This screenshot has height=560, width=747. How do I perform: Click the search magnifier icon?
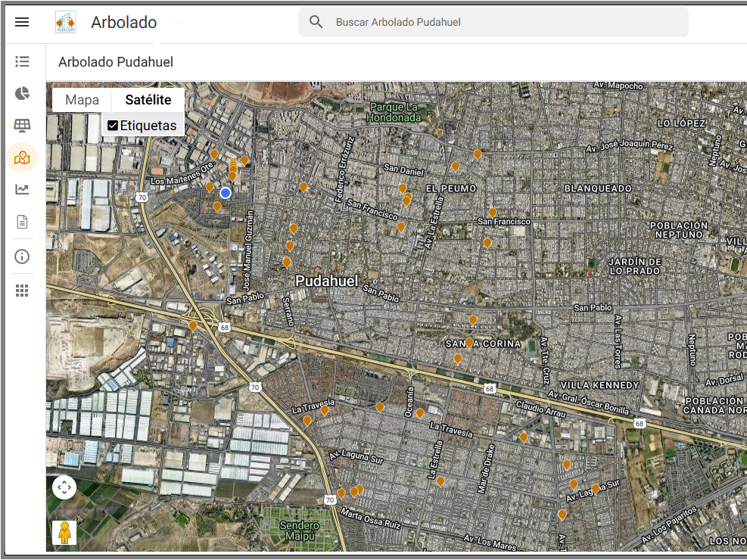coord(316,22)
